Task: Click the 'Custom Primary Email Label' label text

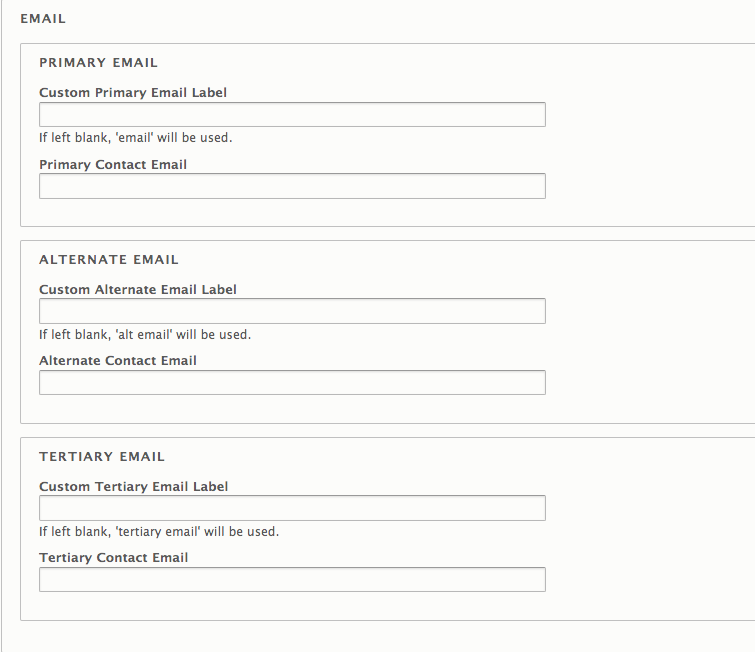Action: (133, 92)
